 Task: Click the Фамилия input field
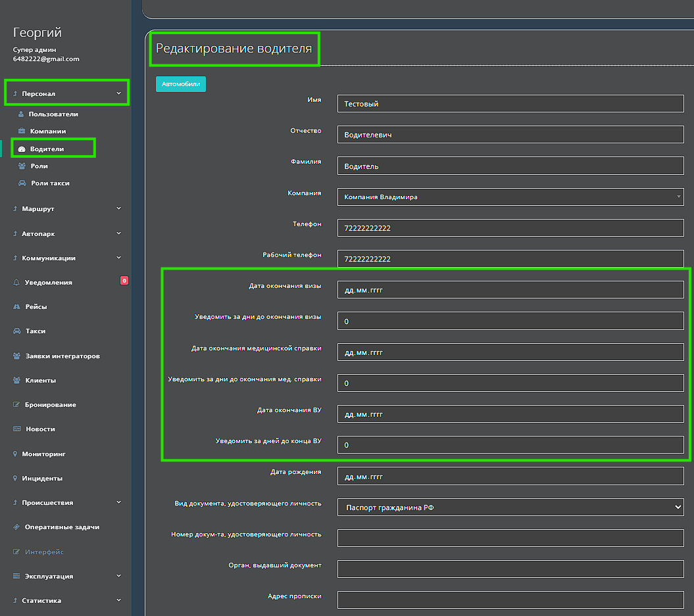point(510,166)
